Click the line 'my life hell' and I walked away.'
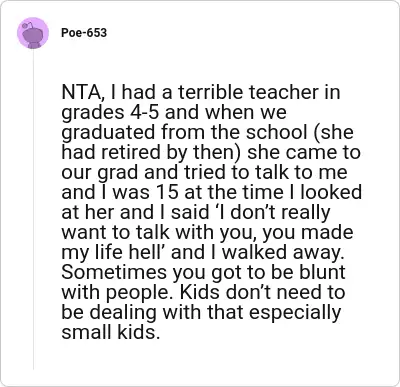The height and width of the screenshot is (387, 400). tap(203, 252)
